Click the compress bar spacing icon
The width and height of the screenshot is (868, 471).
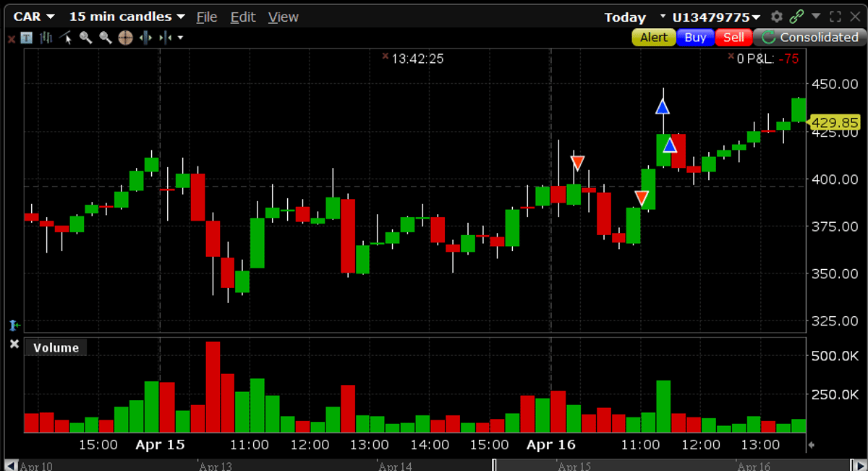point(165,37)
